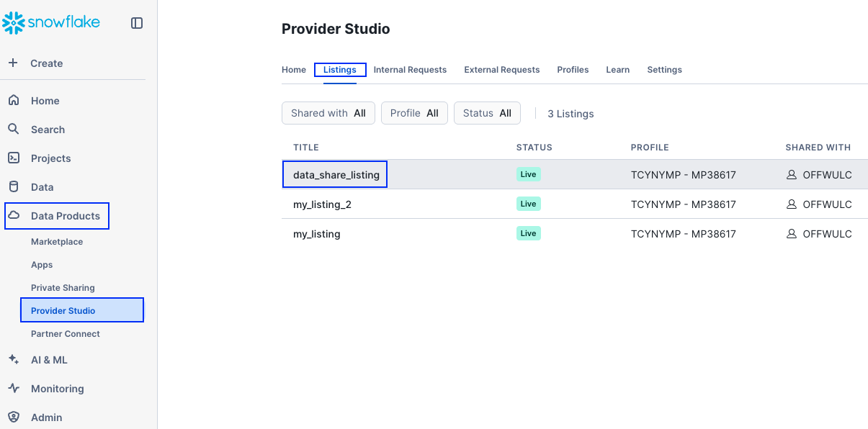Click the Monitoring pulse icon
The height and width of the screenshot is (429, 868).
tap(14, 389)
